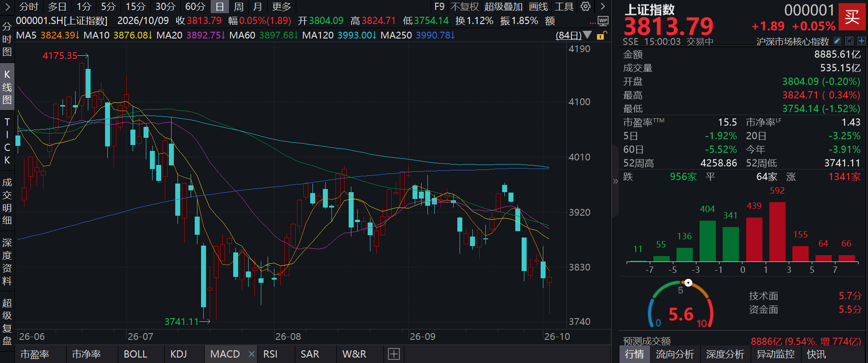Screen dimensions: 868x363
Task: Select 15分 timeframe
Action: [x=135, y=6]
